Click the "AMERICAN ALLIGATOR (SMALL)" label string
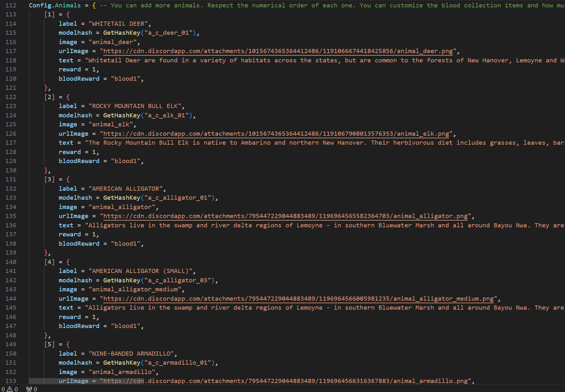The image size is (565, 392). tap(140, 271)
